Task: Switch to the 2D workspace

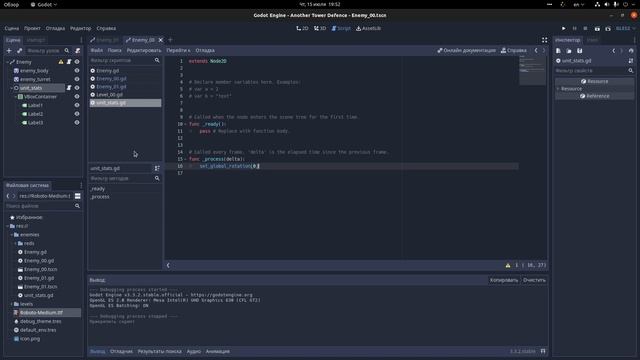Action: tap(302, 29)
